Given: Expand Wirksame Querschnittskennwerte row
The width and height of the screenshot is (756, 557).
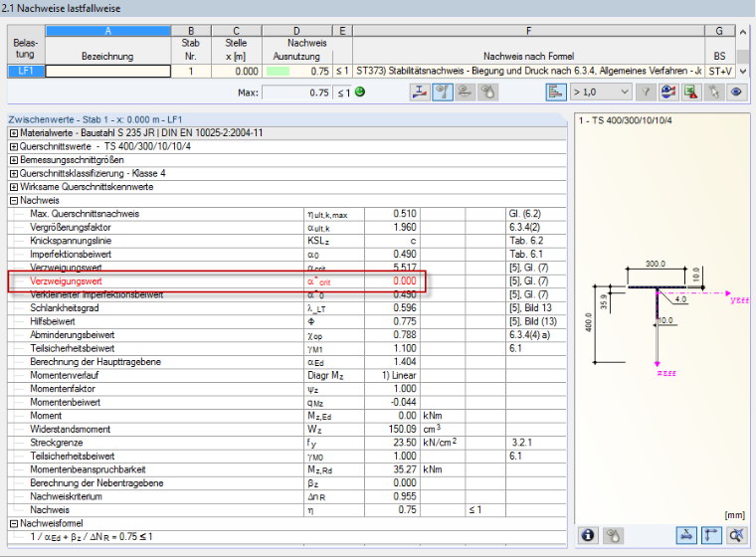Looking at the screenshot, I should click(14, 187).
